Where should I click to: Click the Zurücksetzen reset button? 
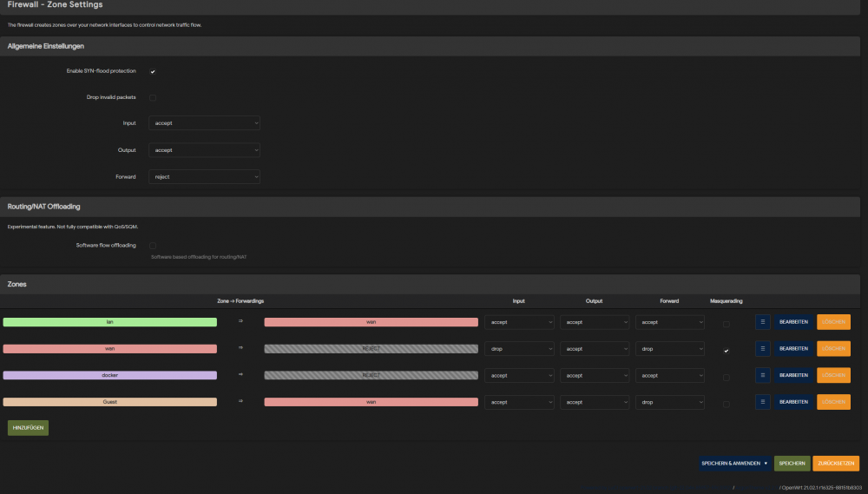[x=835, y=463]
